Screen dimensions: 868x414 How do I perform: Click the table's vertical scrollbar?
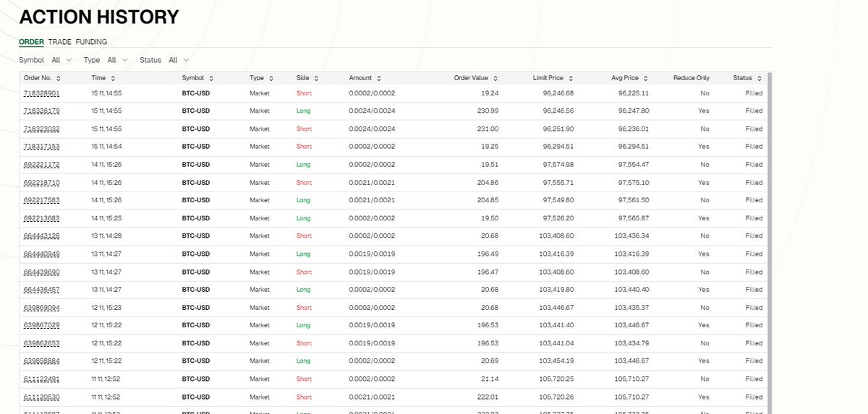click(769, 243)
